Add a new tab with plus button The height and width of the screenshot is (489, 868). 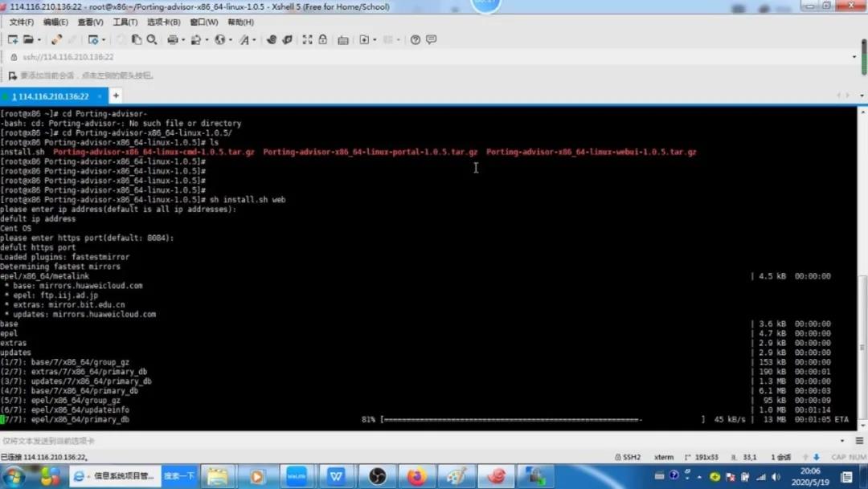(116, 96)
